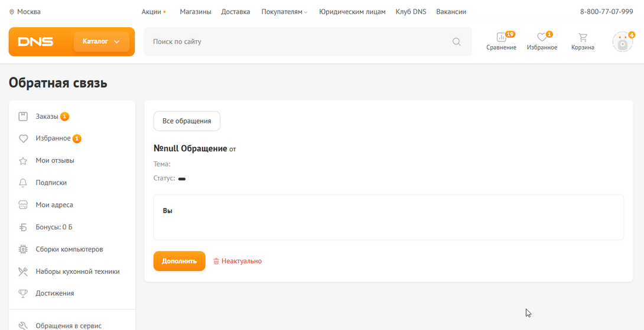Click the Москва location pin
The width and height of the screenshot is (644, 330).
point(12,12)
